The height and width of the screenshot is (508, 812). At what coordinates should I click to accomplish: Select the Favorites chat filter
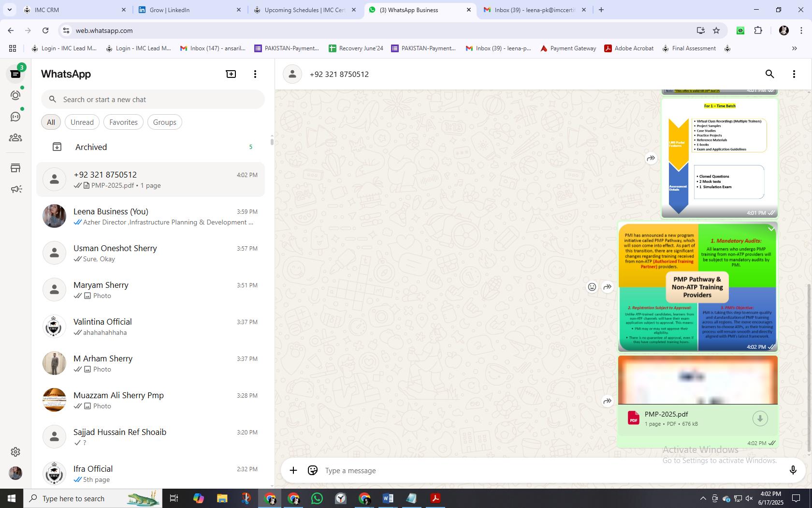point(123,122)
